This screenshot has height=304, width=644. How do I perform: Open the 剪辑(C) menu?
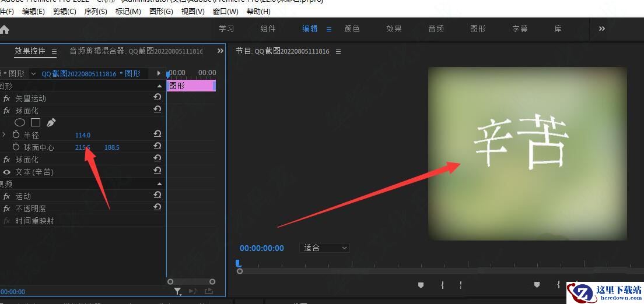65,12
